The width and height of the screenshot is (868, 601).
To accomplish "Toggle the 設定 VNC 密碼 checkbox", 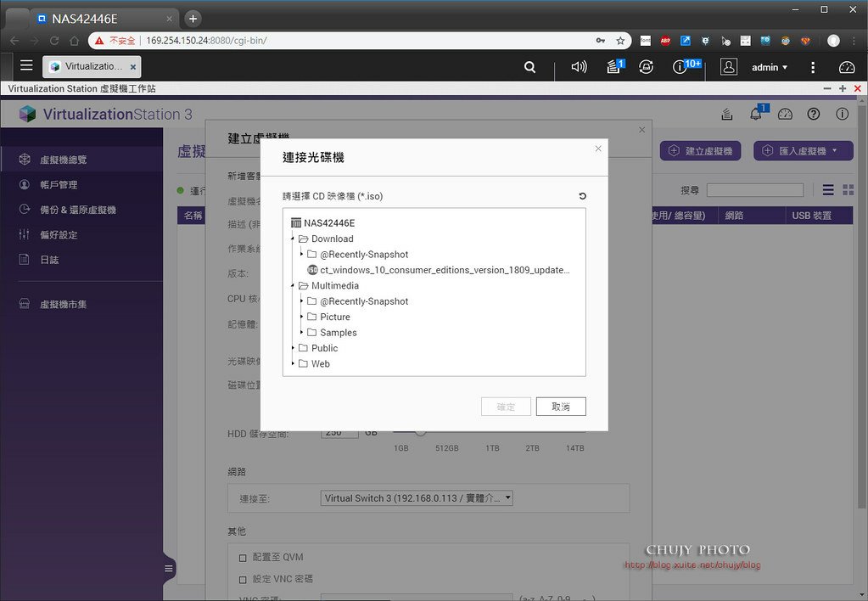I will [243, 580].
